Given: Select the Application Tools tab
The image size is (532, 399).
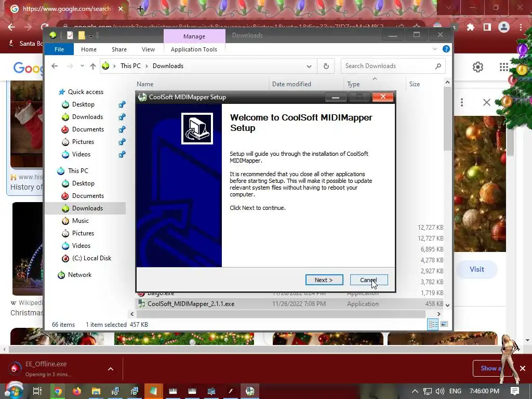Looking at the screenshot, I should coord(194,49).
